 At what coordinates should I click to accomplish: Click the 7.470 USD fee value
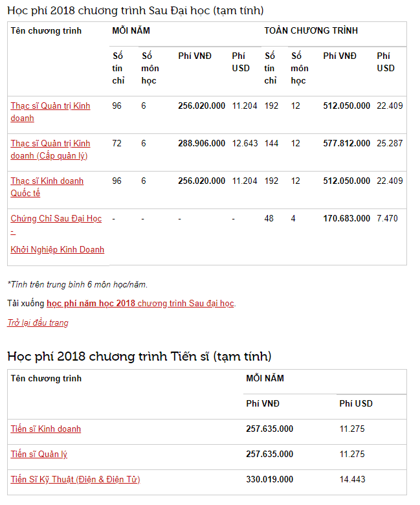(x=387, y=219)
